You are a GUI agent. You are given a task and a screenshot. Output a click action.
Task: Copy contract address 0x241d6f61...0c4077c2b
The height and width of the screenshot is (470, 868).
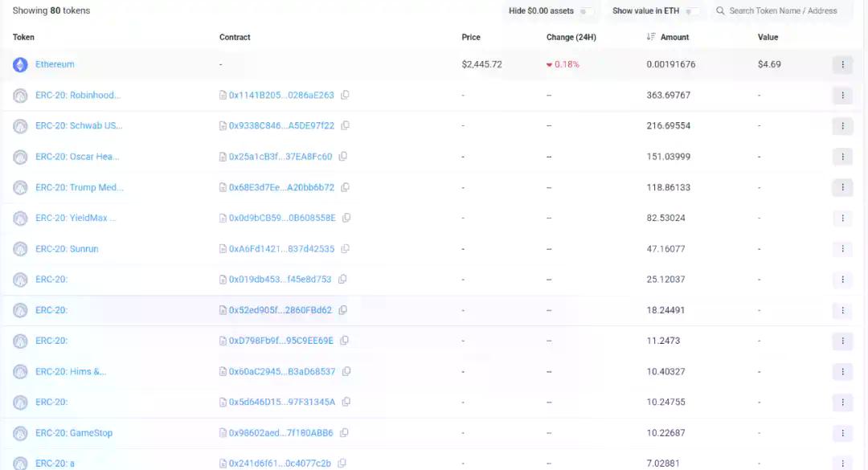click(x=342, y=464)
